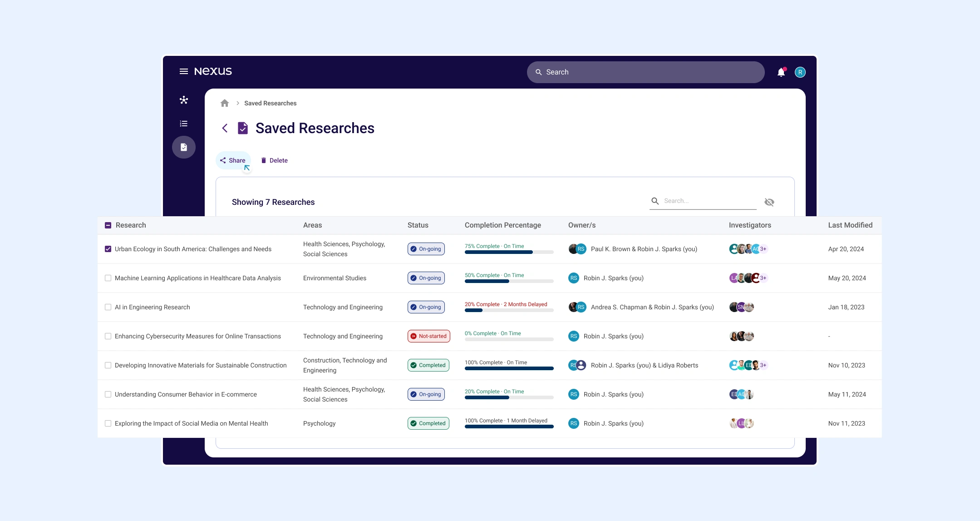Focus the top Search bar
The height and width of the screenshot is (521, 980).
point(645,72)
